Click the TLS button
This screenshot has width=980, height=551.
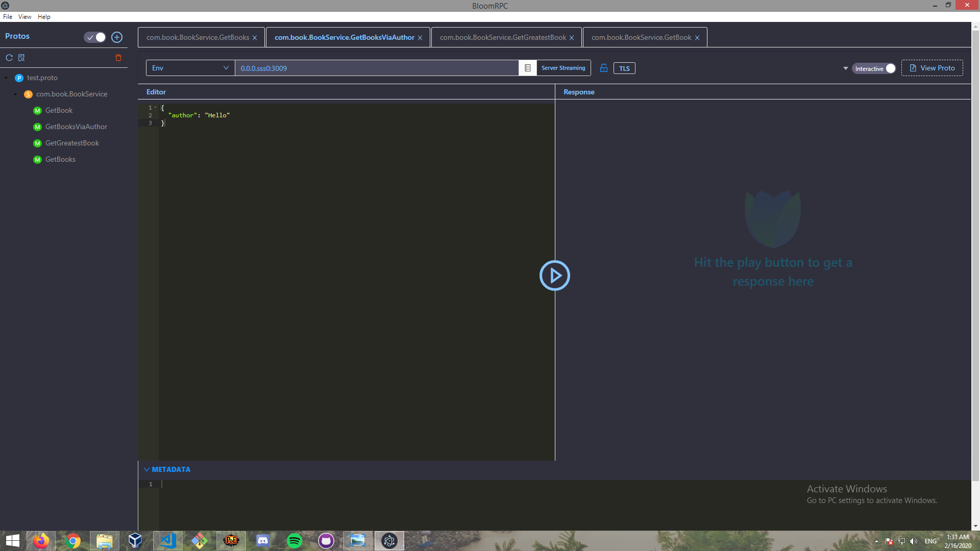coord(624,68)
